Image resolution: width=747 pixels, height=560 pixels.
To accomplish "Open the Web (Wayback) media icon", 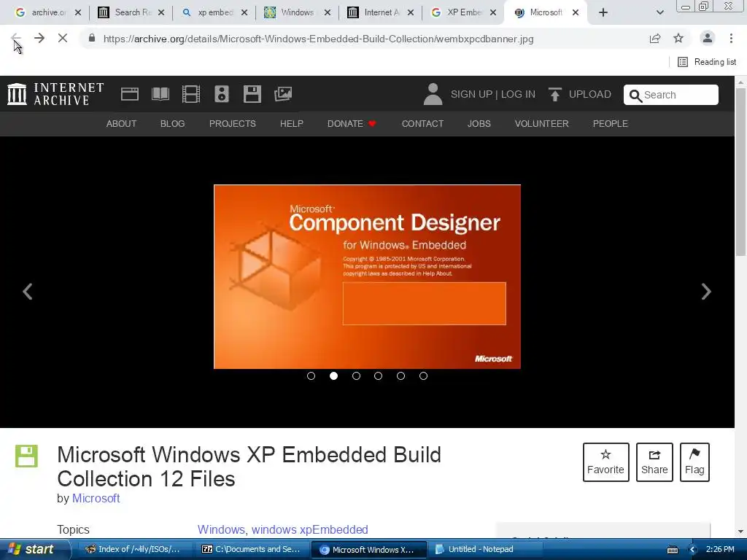I will coord(130,94).
